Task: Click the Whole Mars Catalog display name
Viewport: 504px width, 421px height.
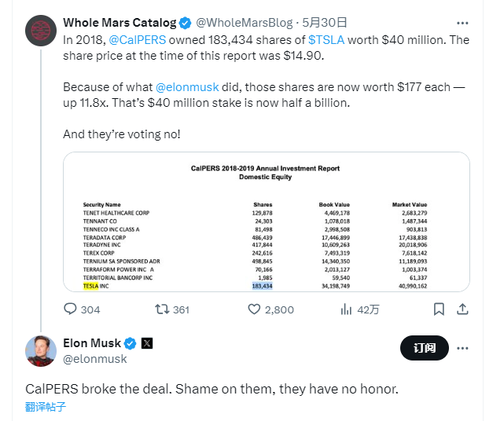Action: (120, 23)
